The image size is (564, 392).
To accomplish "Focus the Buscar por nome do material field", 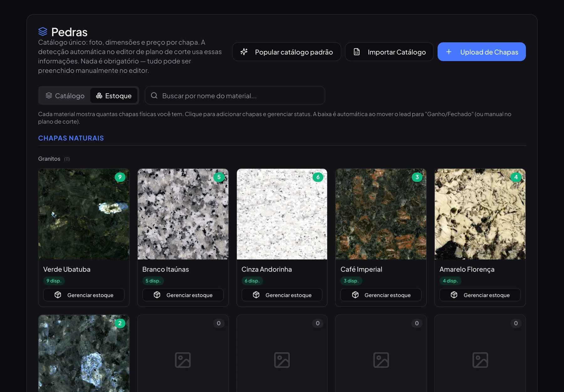I will 235,96.
